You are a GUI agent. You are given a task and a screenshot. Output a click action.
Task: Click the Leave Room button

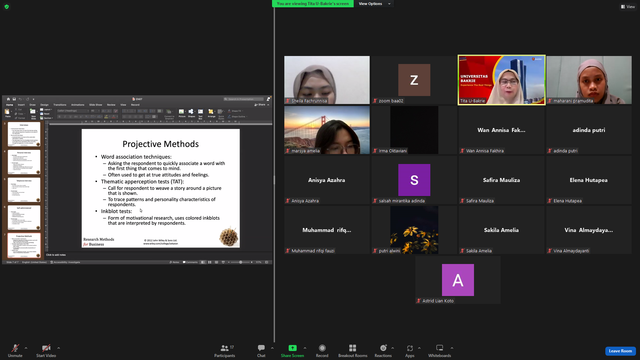pos(620,351)
